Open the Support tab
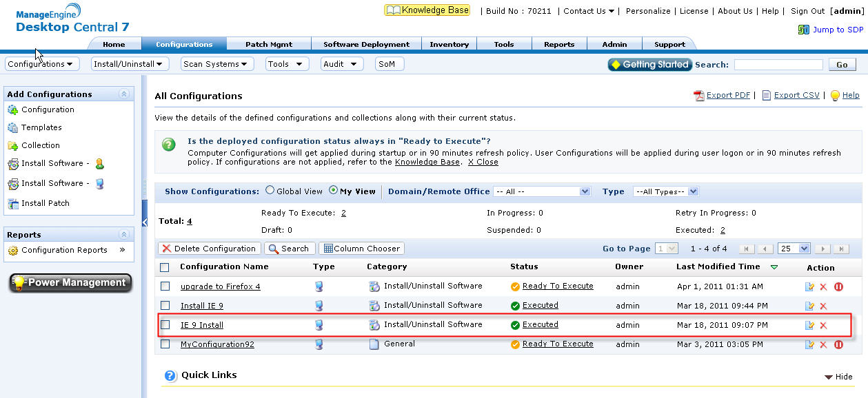 click(669, 44)
